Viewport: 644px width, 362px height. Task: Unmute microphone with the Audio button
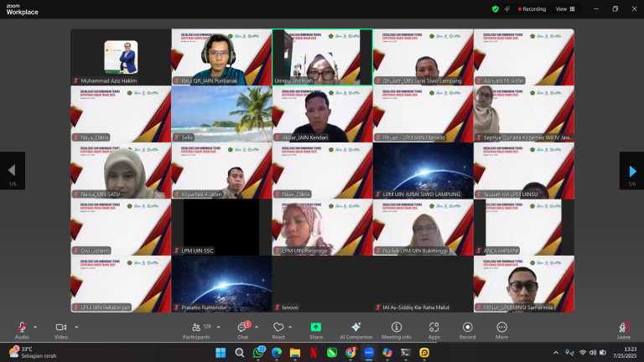[22, 328]
